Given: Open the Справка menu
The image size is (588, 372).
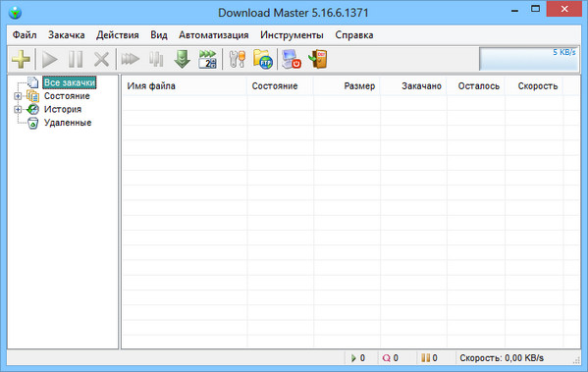Looking at the screenshot, I should [x=354, y=35].
